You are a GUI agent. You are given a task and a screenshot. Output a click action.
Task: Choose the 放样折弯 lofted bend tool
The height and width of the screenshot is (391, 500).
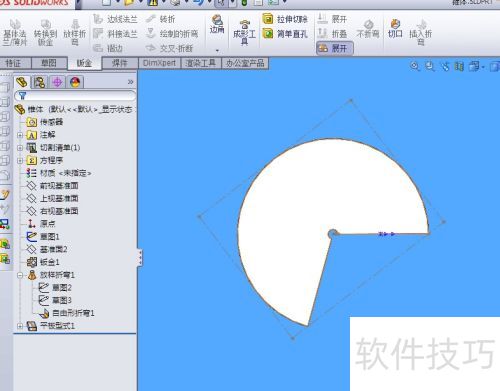coord(75,33)
